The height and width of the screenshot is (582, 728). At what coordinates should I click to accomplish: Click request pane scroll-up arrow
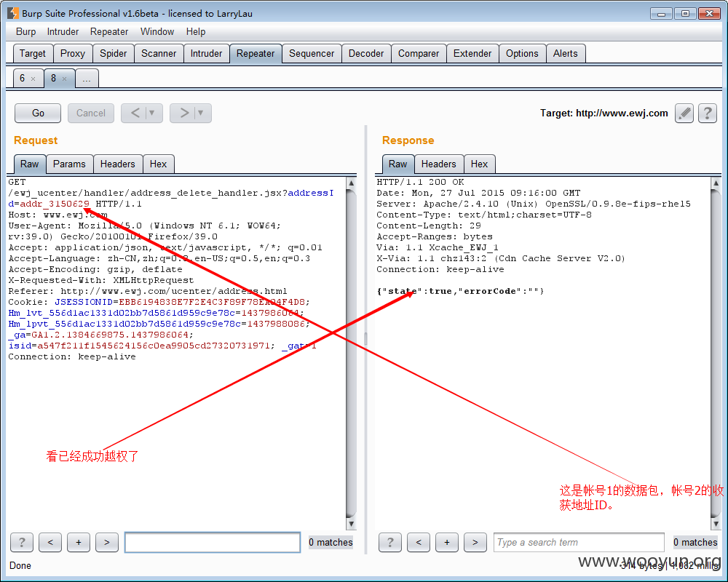[352, 183]
